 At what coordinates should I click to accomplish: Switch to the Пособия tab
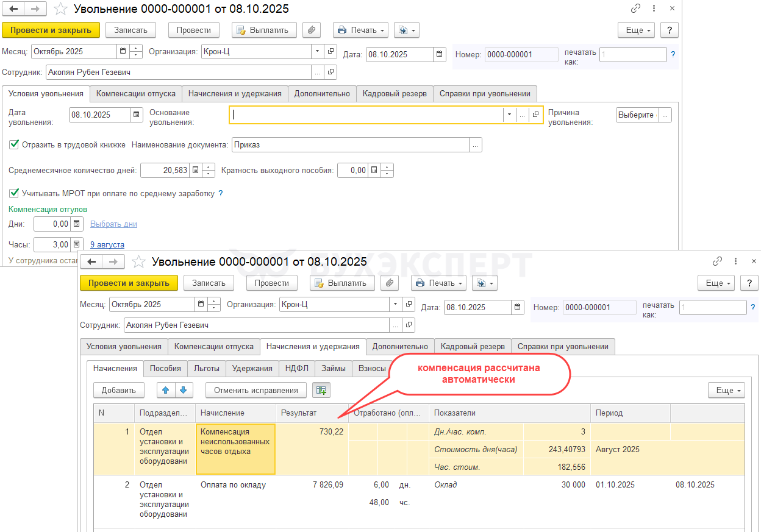165,369
